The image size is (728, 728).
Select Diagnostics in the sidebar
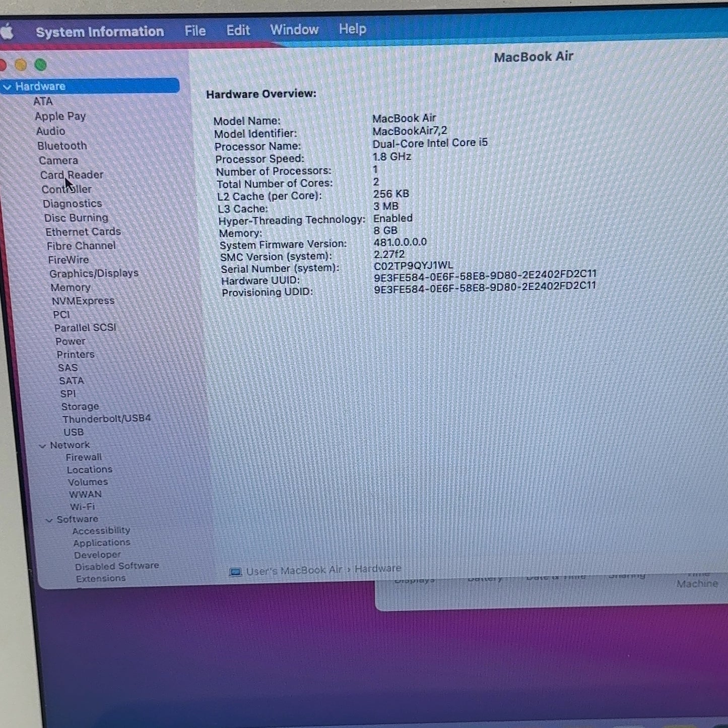pyautogui.click(x=73, y=204)
